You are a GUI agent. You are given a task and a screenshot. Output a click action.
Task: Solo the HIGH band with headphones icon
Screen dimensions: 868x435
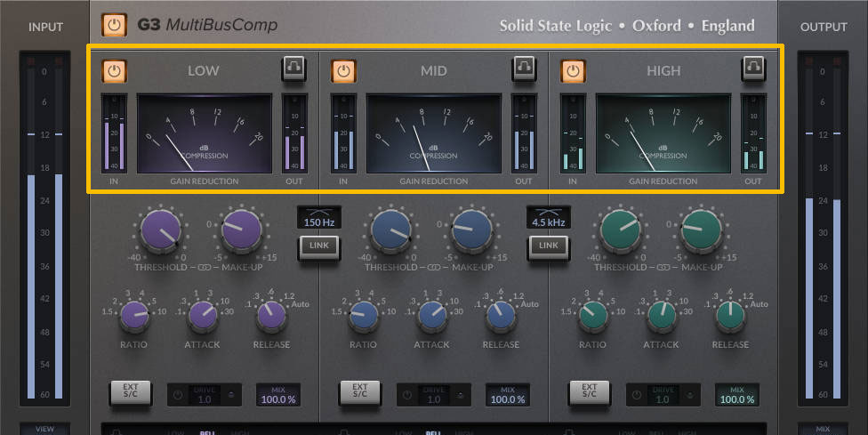(x=753, y=68)
